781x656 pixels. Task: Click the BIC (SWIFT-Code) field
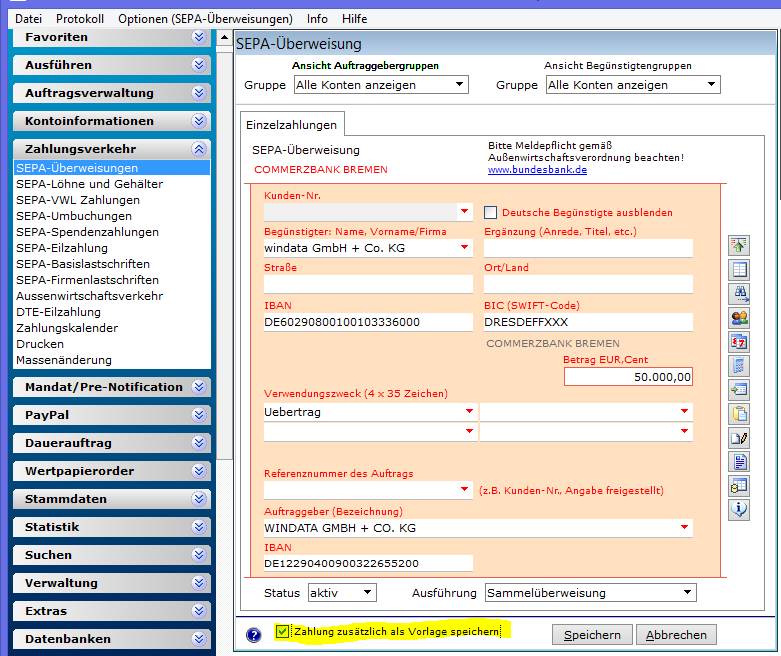pyautogui.click(x=588, y=322)
